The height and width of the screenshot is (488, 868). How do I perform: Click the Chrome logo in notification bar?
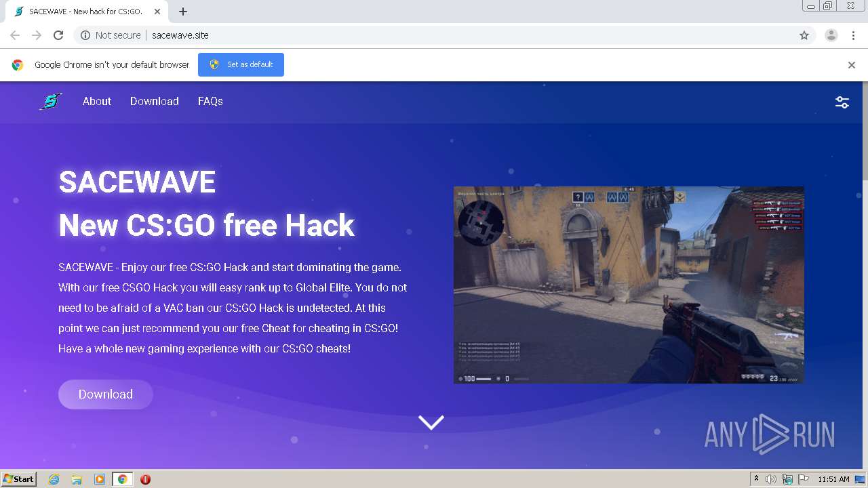18,65
